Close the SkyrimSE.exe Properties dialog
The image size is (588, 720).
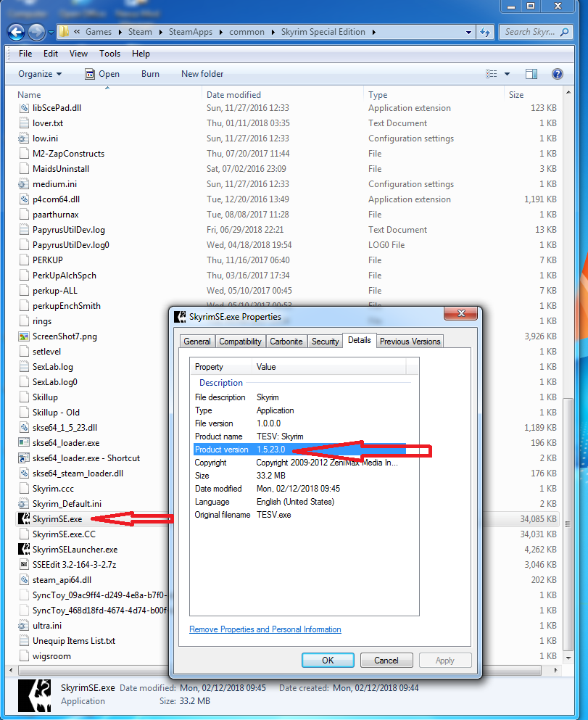[x=461, y=313]
